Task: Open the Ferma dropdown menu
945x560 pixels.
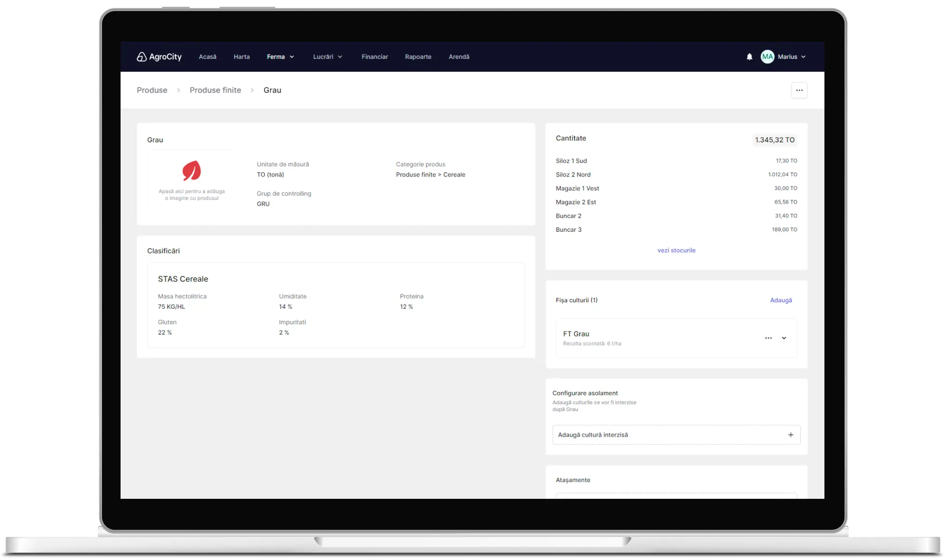Action: 281,57
